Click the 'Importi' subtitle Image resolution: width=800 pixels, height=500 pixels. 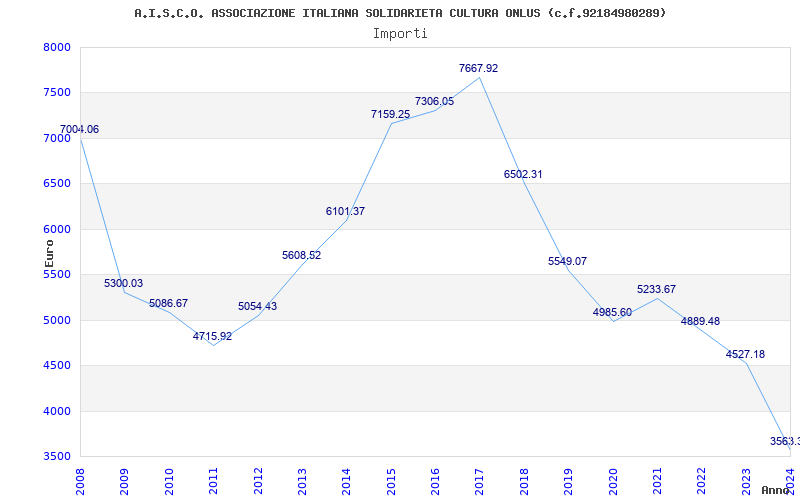400,34
